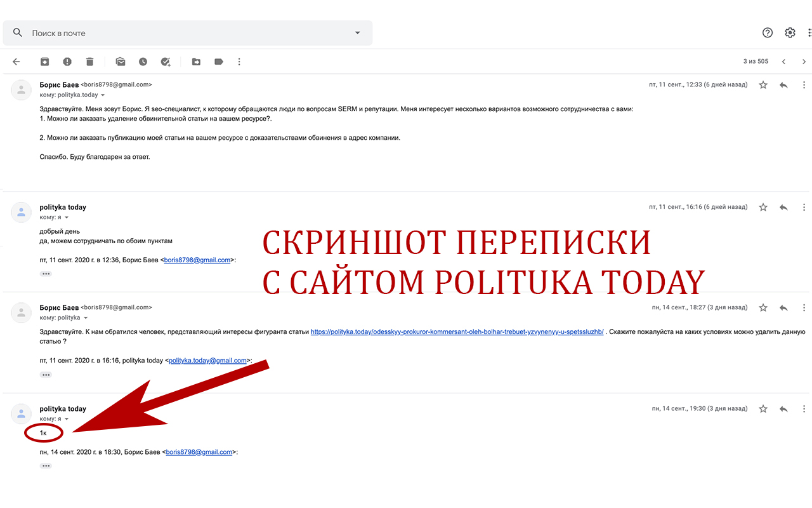Image resolution: width=812 pixels, height=508 pixels.
Task: Expand recipient details of 19:30 message
Action: (67, 419)
